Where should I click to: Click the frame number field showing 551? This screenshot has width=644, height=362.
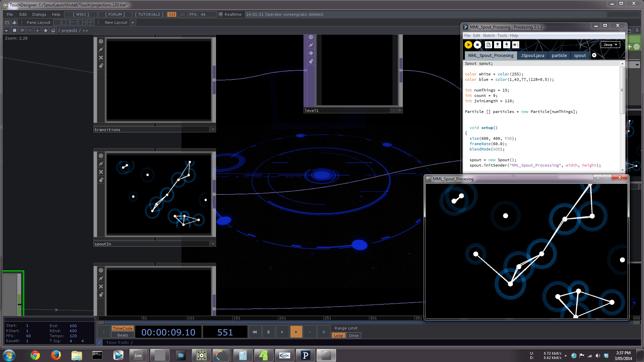[225, 332]
